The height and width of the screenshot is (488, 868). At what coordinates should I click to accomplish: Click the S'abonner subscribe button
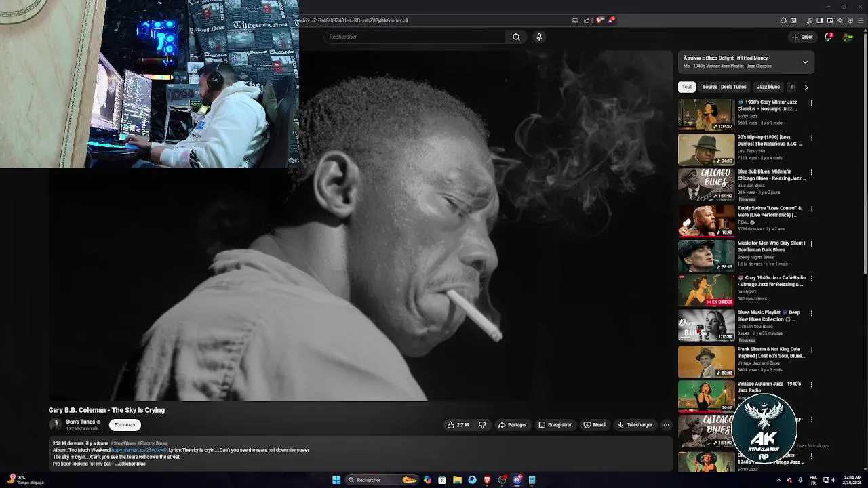(125, 425)
